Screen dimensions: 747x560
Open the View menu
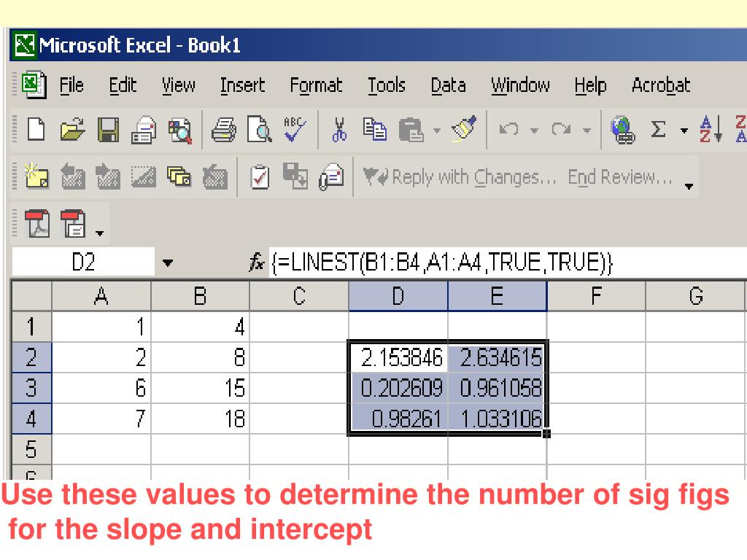point(179,86)
